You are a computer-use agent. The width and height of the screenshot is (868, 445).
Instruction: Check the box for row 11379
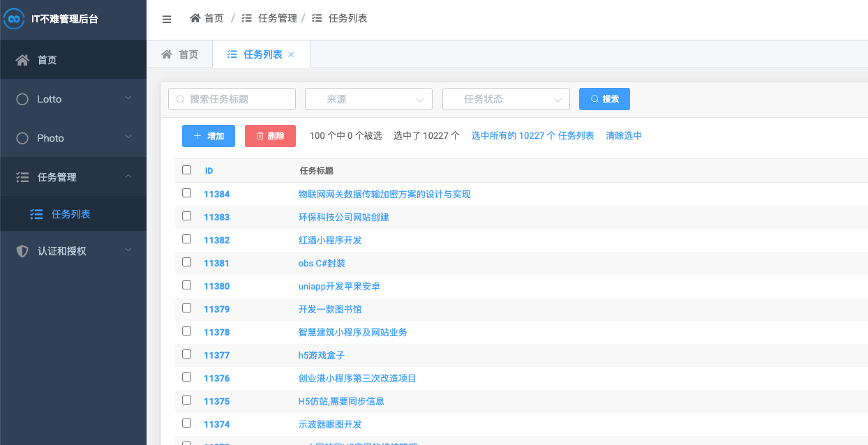(186, 308)
